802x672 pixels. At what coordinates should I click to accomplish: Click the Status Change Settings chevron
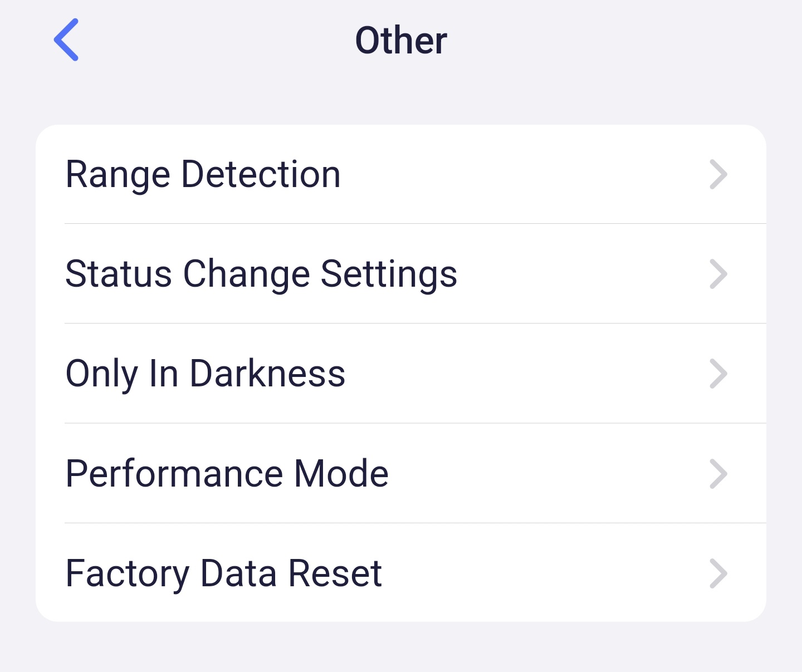click(x=718, y=274)
